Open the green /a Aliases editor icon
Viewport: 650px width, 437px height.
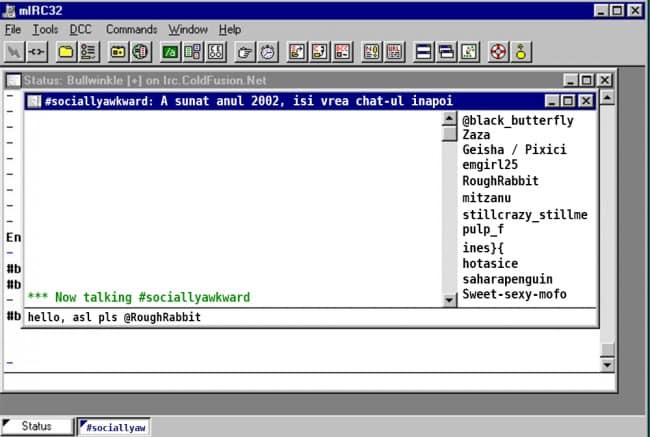pos(170,52)
